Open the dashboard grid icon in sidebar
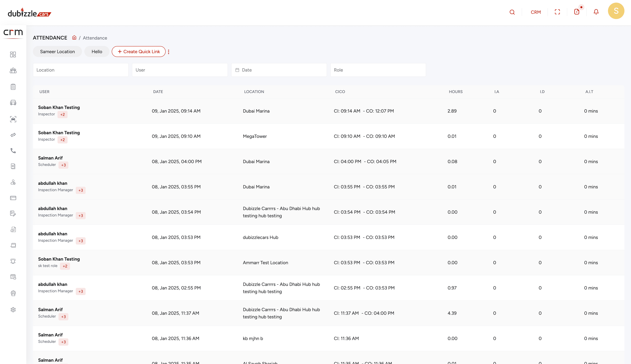Viewport: 631px width, 364px height. pyautogui.click(x=13, y=54)
